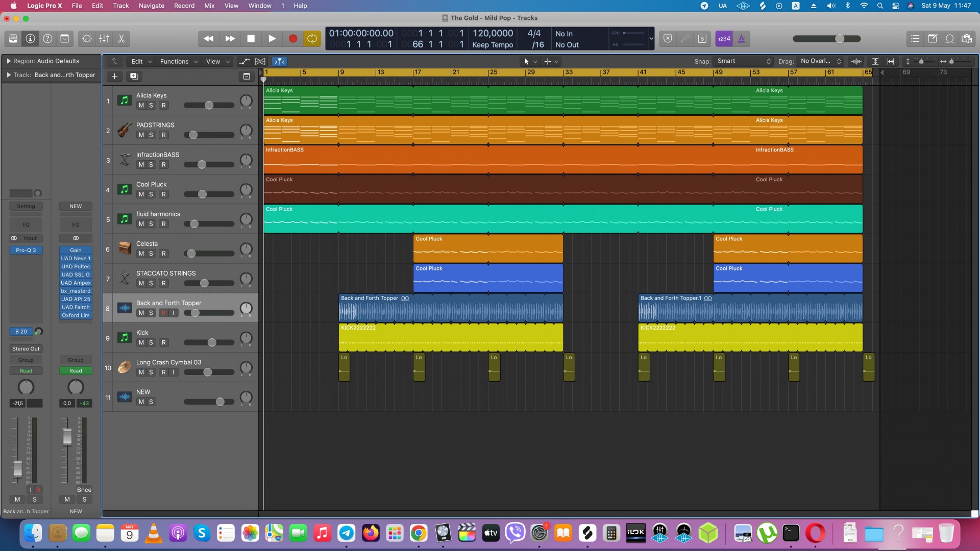
Task: Open the Track menu
Action: tap(121, 6)
